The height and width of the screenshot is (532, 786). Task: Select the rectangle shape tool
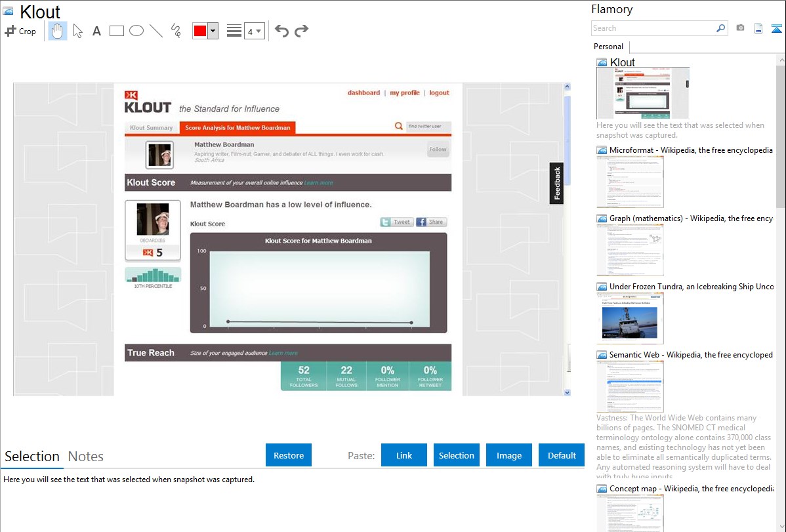116,31
